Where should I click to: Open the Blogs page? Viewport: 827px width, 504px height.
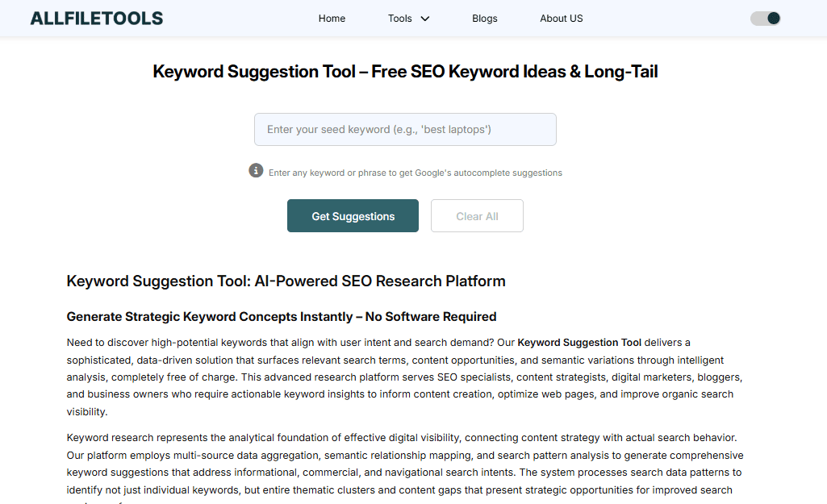point(485,19)
